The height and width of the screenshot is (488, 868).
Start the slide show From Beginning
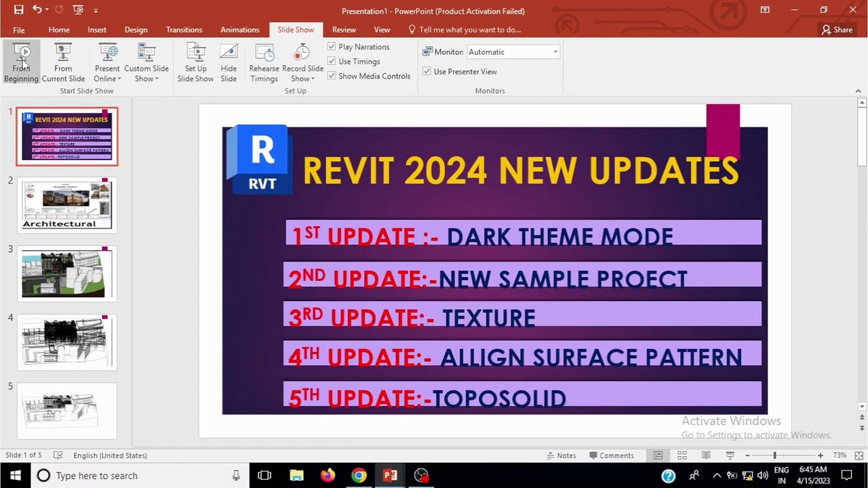coord(21,63)
